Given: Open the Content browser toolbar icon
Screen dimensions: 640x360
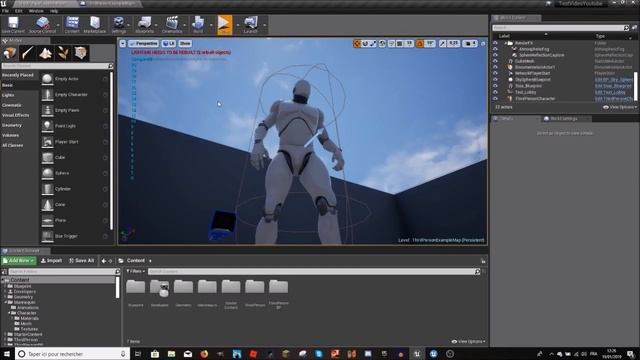Looking at the screenshot, I should click(x=72, y=24).
